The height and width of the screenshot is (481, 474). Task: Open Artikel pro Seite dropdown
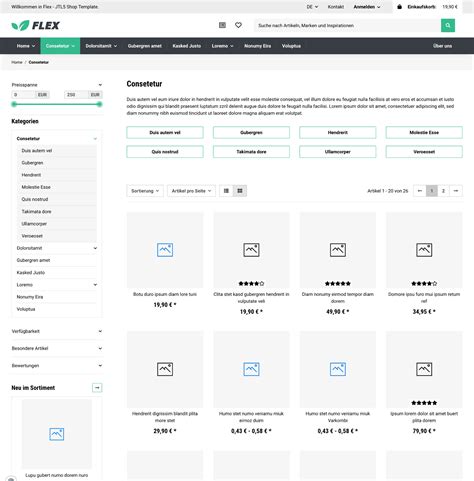tap(191, 191)
